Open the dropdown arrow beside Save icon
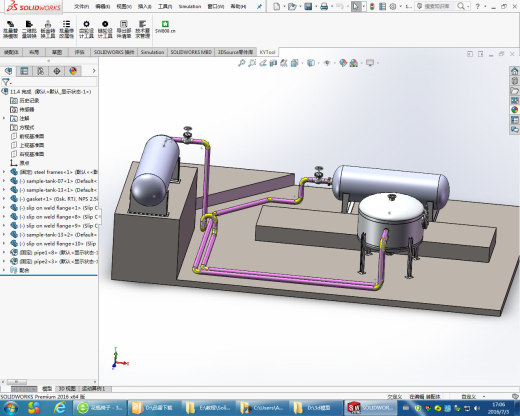Screen dimensions: 520x416 [x=315, y=6]
